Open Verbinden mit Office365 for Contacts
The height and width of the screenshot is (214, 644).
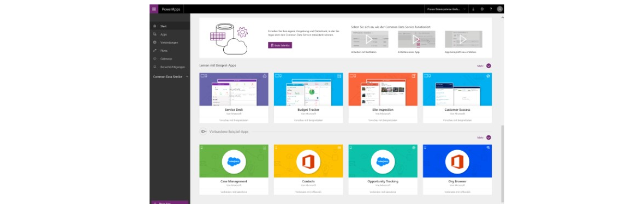point(308,192)
